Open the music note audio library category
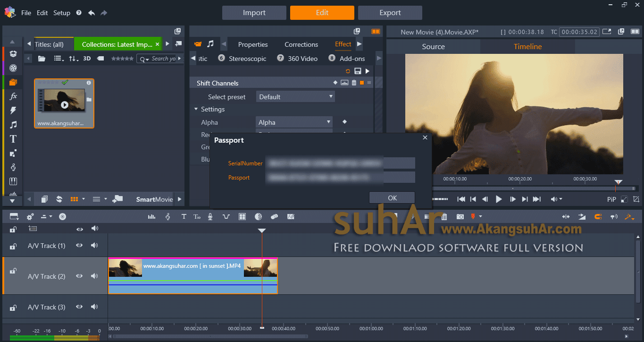Image resolution: width=644 pixels, height=342 pixels. 13,124
